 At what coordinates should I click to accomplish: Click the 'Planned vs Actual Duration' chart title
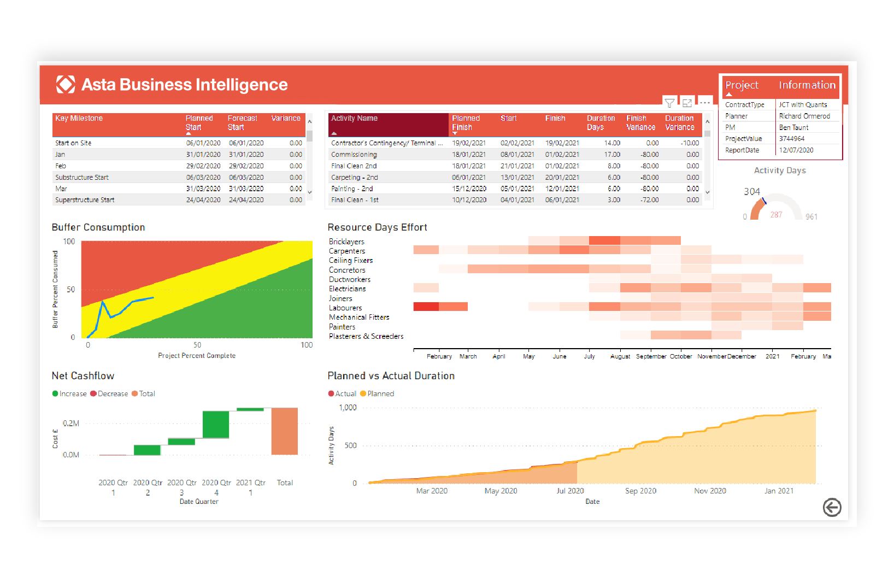(x=391, y=376)
